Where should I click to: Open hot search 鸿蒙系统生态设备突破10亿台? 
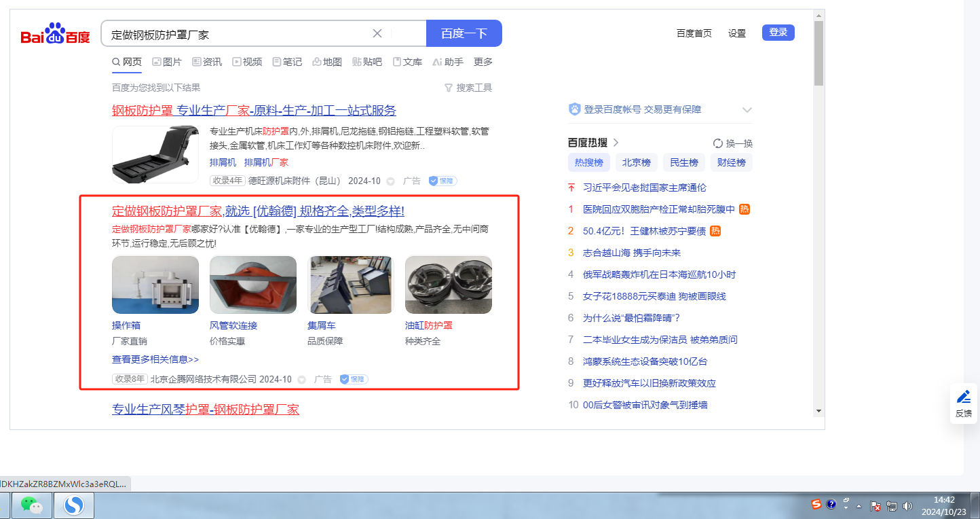pos(645,361)
